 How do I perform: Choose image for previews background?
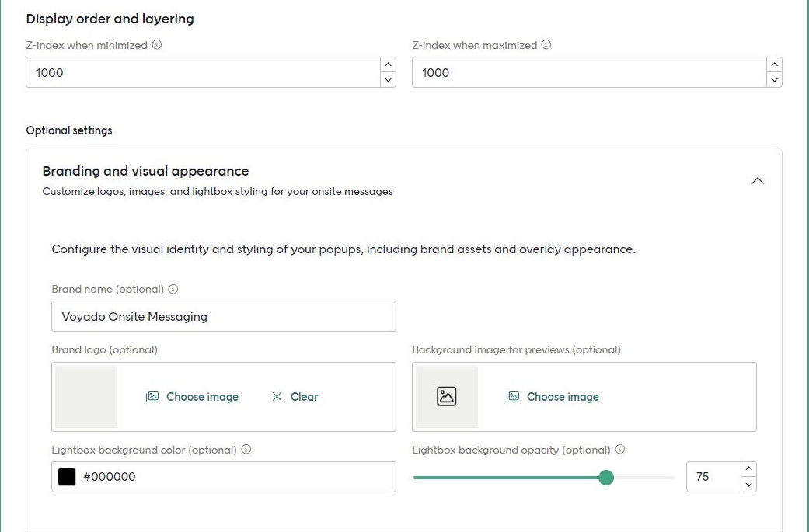click(553, 397)
